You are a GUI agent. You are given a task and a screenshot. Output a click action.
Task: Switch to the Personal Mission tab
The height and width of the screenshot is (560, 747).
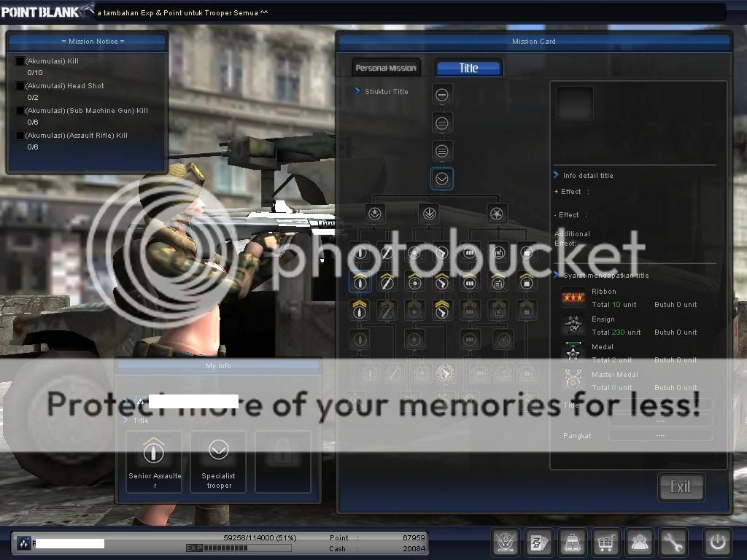(x=386, y=68)
